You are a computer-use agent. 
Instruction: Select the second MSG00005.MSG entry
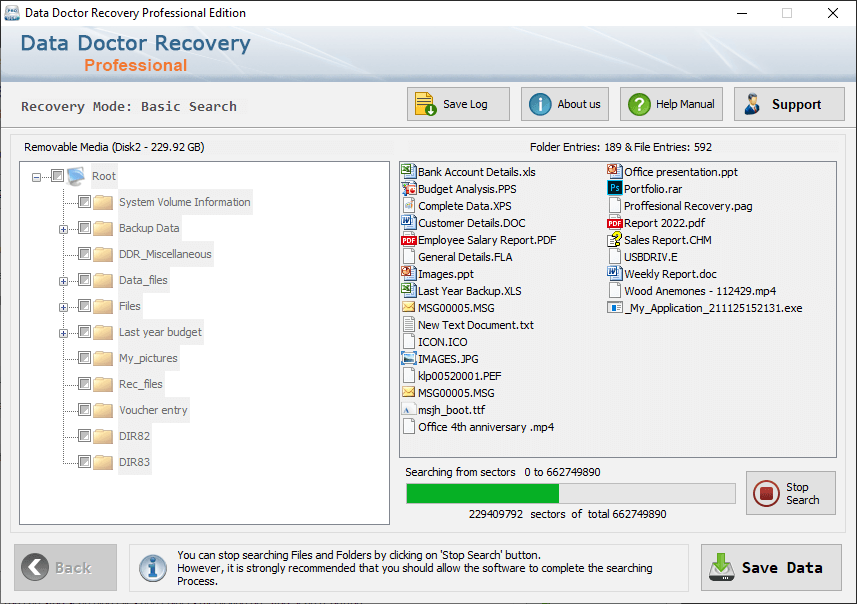pyautogui.click(x=456, y=393)
